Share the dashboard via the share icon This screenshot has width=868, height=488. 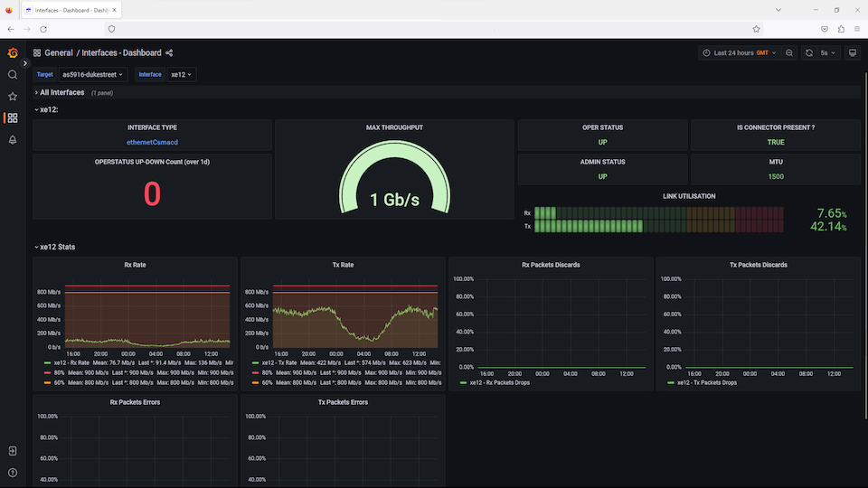(169, 53)
